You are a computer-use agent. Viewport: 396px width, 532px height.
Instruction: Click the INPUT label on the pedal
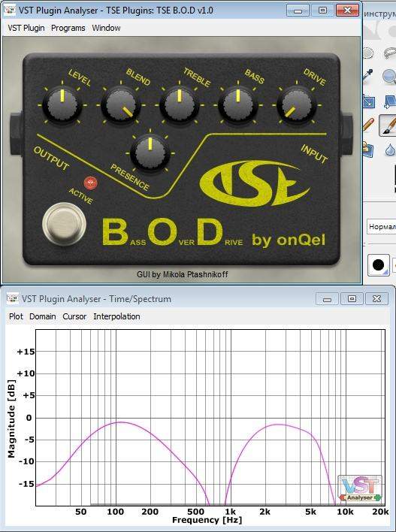[314, 153]
